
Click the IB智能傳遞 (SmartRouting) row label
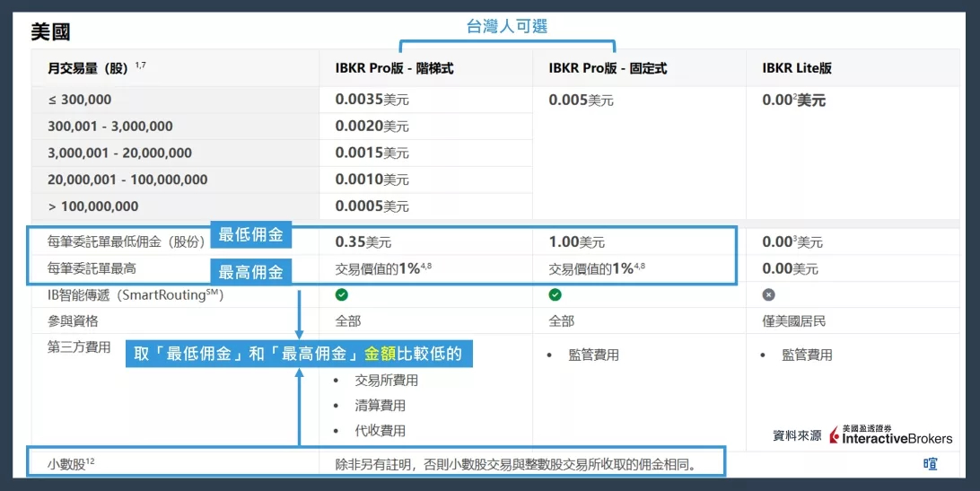point(136,295)
